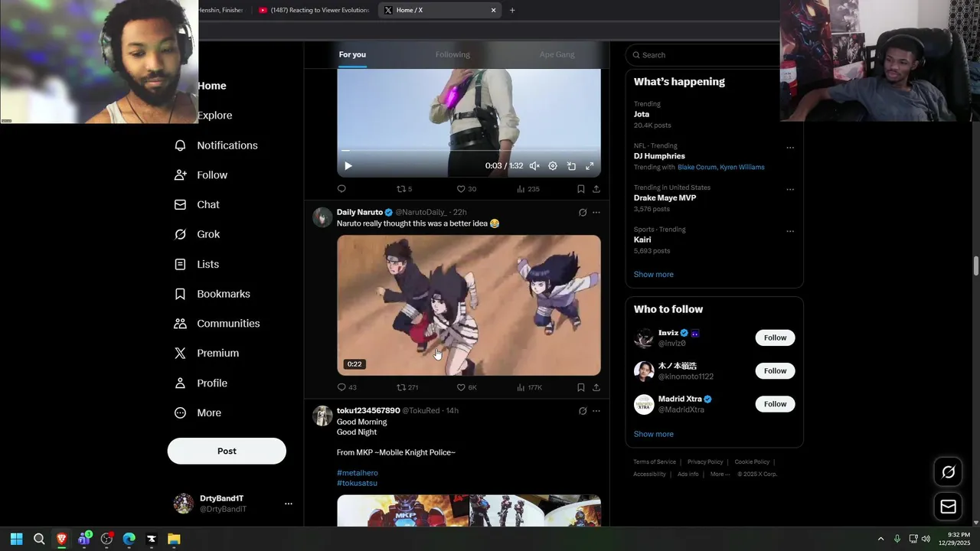Repost the post with 5 reposts
This screenshot has width=980, height=551.
tap(404, 189)
